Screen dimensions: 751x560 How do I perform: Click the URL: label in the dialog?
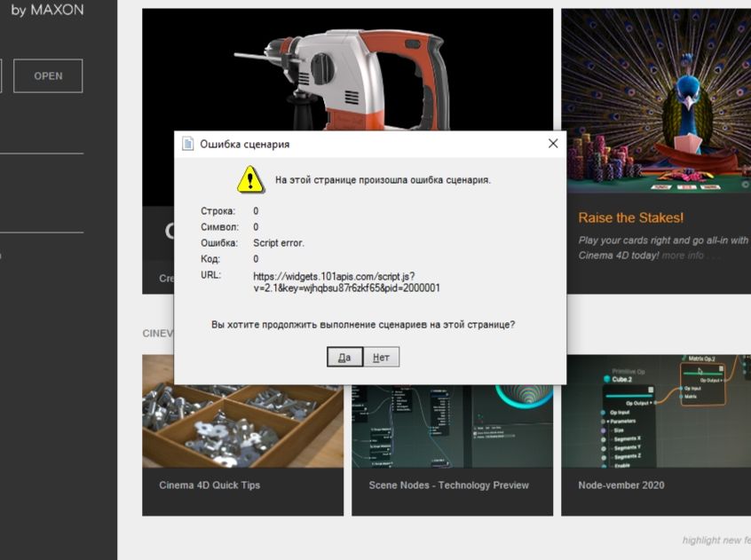pyautogui.click(x=210, y=275)
